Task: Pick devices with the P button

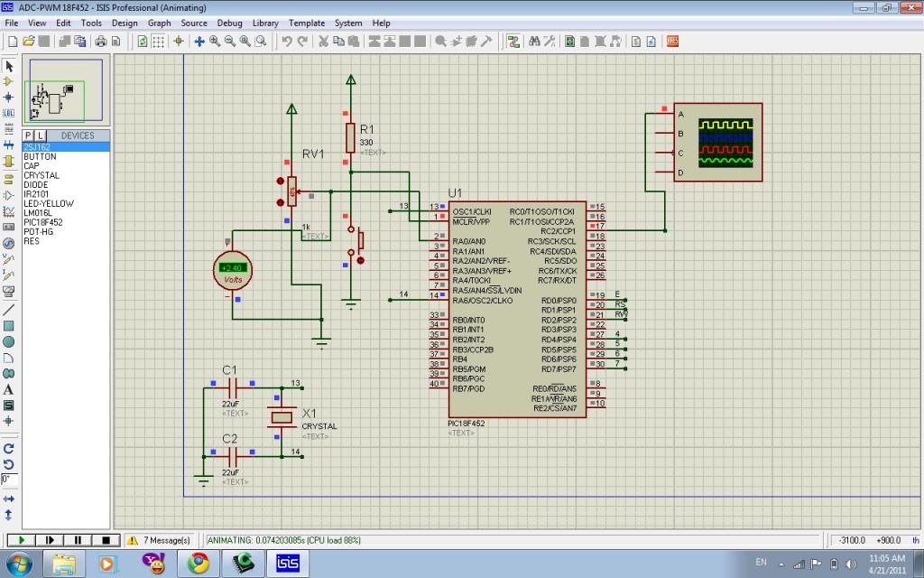Action: pyautogui.click(x=28, y=135)
